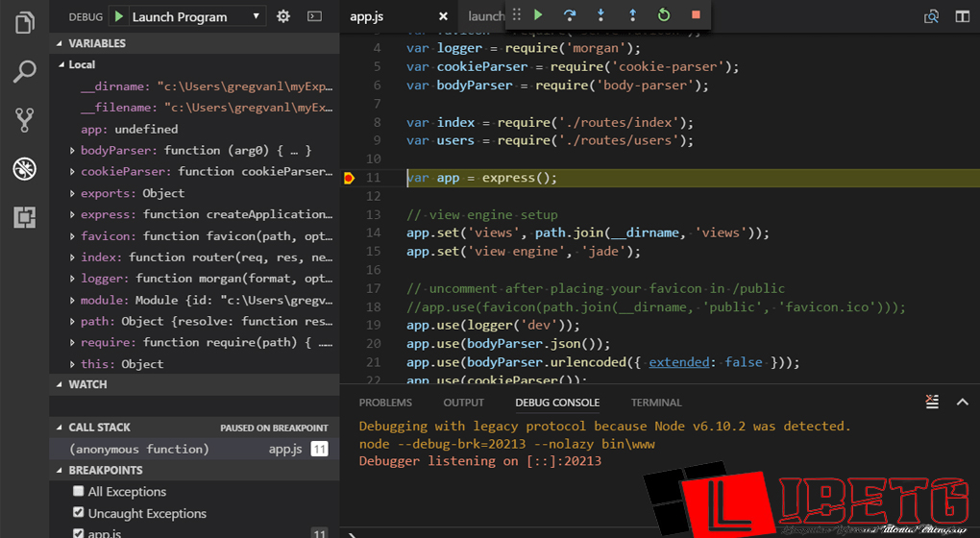Image resolution: width=980 pixels, height=538 pixels.
Task: Select the __dirname variable row
Action: coord(194,86)
